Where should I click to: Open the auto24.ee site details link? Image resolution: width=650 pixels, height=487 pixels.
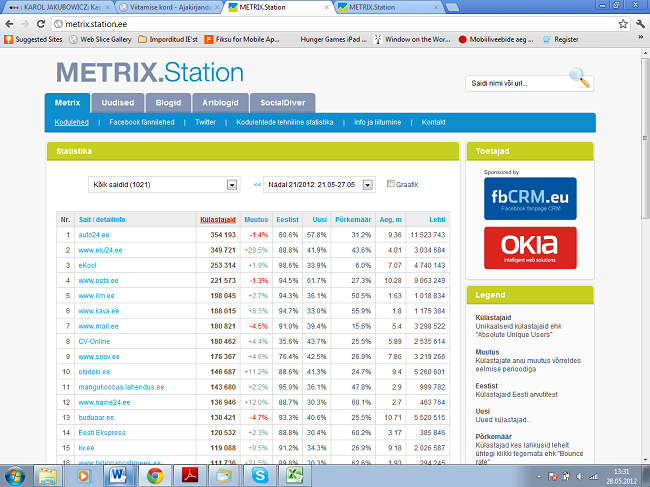click(95, 234)
